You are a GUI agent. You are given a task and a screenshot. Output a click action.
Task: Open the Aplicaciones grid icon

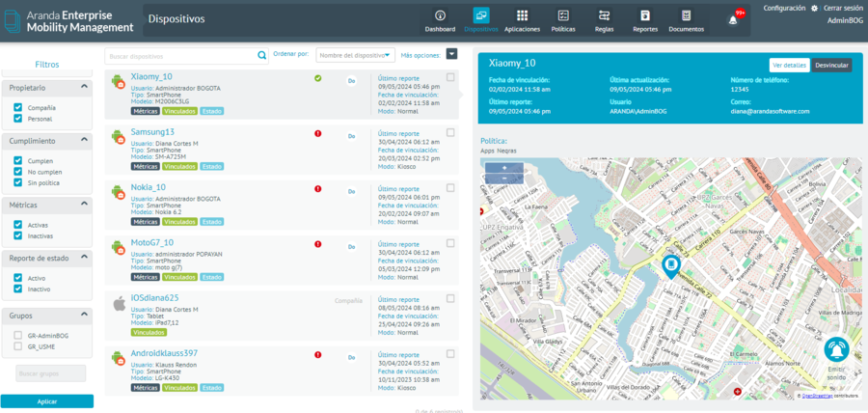point(522,15)
